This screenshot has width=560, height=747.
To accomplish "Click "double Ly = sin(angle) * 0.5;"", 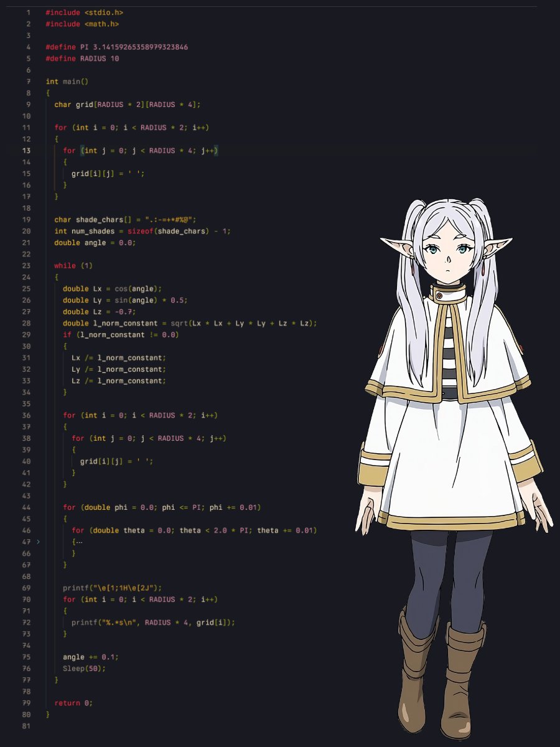I will tap(125, 300).
